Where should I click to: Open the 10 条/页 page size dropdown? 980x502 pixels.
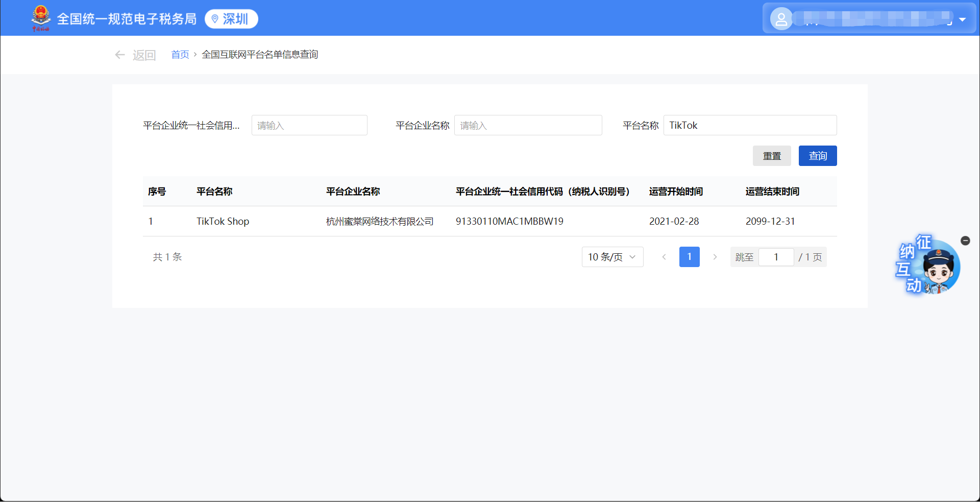612,257
